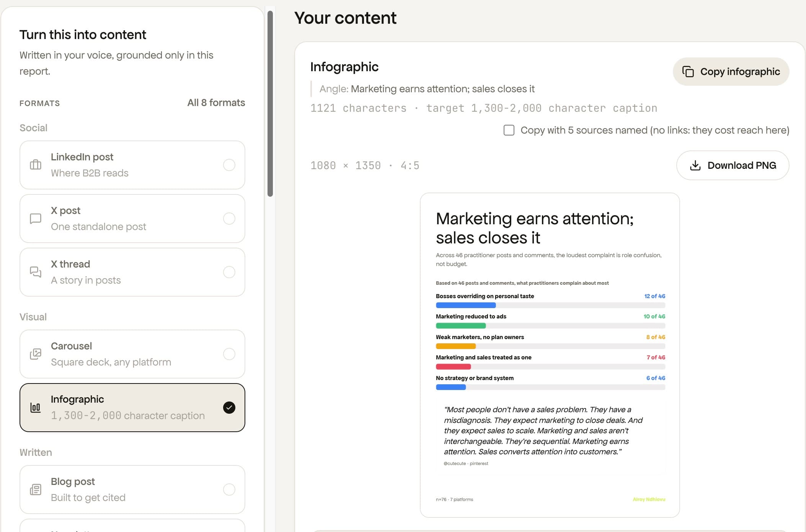Click the red Marketing and sales treated as one bar
Viewport: 806px width, 532px height.
[x=454, y=367]
